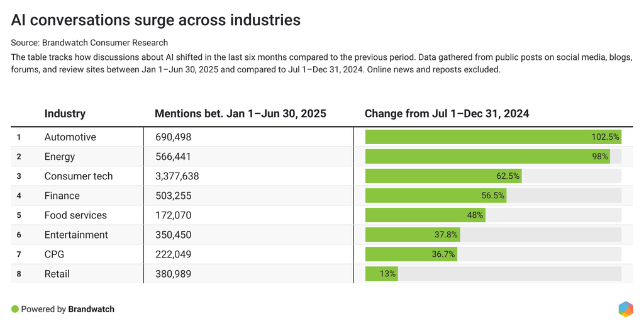
Task: Select the Automotive row label
Action: click(70, 137)
